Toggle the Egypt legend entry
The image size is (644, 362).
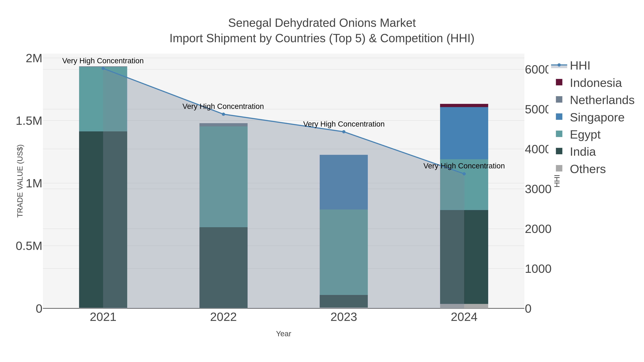tap(578, 135)
